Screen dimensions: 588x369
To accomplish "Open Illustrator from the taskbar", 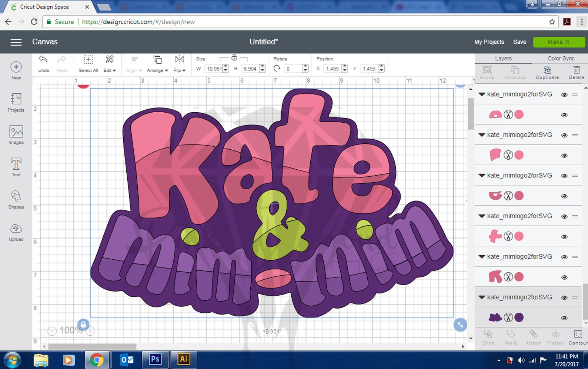I will pos(184,359).
